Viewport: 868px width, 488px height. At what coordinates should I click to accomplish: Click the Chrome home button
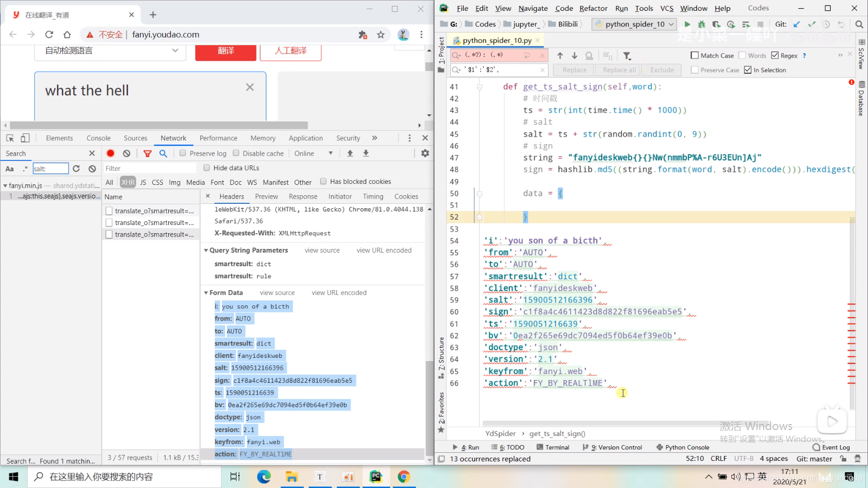click(67, 35)
